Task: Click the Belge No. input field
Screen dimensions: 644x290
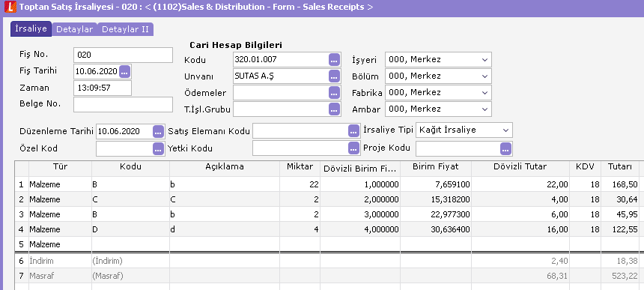Action: (124, 104)
